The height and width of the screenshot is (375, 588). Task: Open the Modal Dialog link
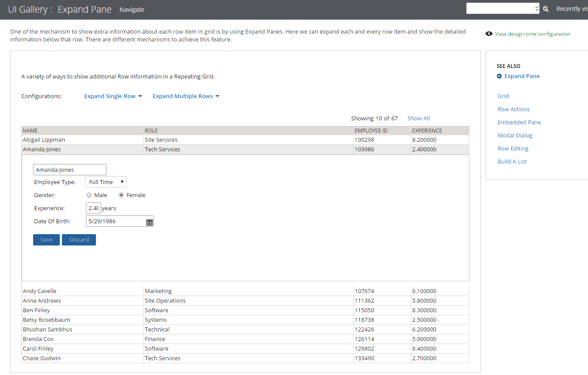515,135
